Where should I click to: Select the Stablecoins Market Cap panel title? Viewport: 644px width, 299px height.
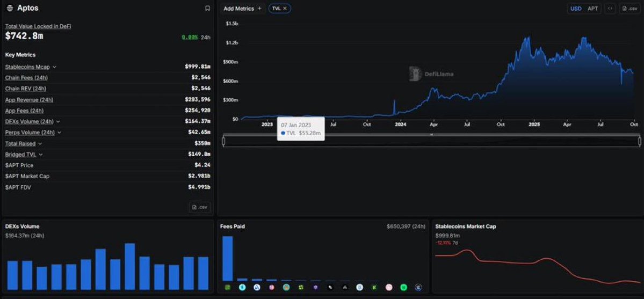[465, 227]
